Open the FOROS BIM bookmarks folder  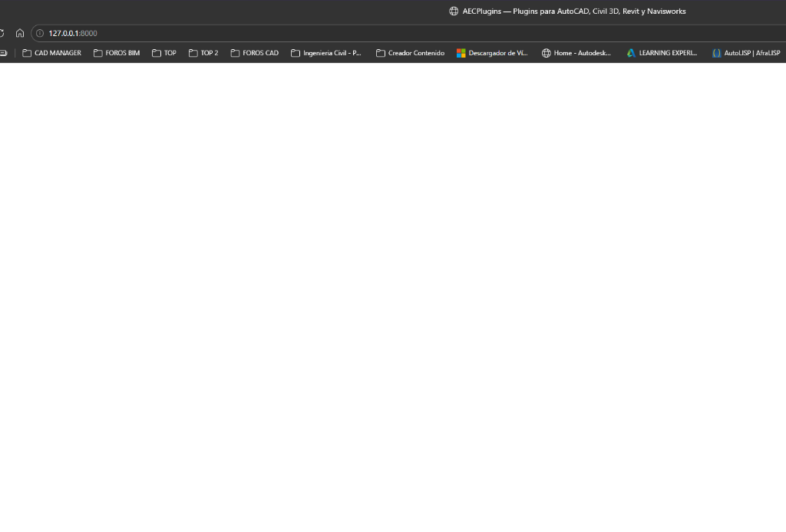coord(117,53)
